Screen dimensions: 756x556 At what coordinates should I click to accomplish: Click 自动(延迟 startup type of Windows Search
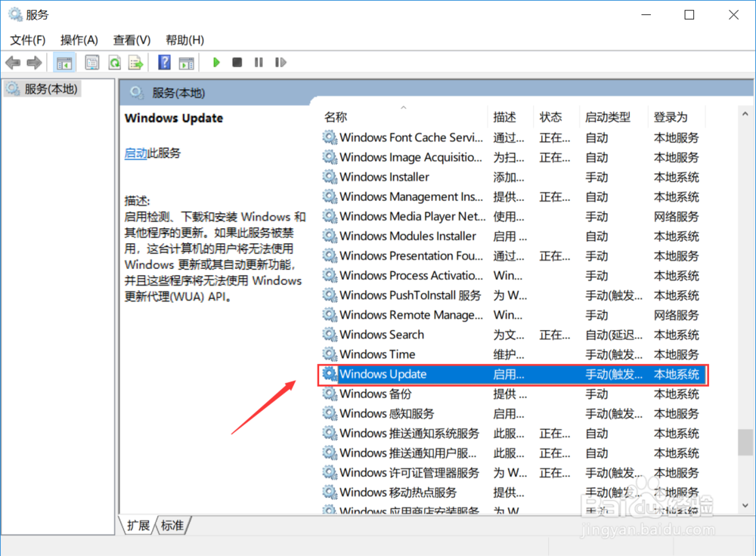[x=614, y=335]
